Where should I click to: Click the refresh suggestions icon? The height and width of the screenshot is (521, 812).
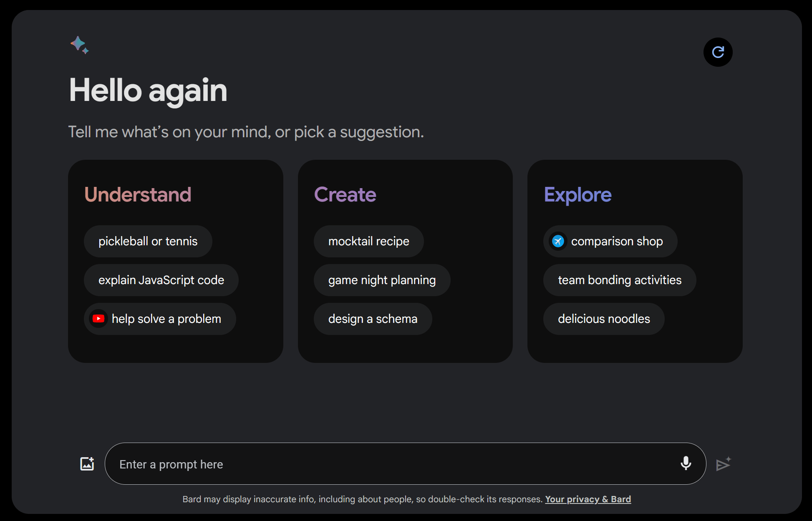[x=718, y=52]
